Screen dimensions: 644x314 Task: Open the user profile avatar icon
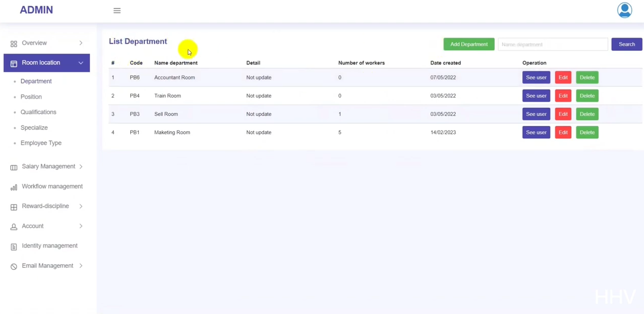click(624, 10)
